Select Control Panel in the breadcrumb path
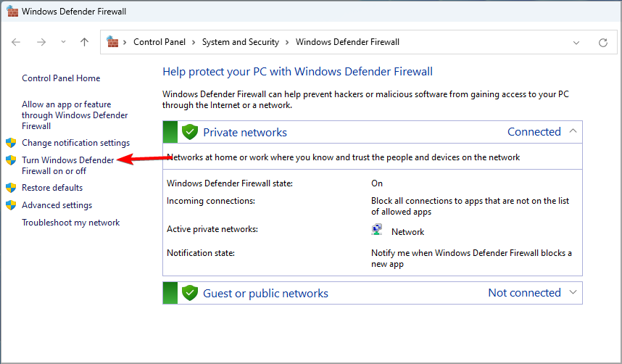Screen dimensions: 622x364 pos(161,42)
